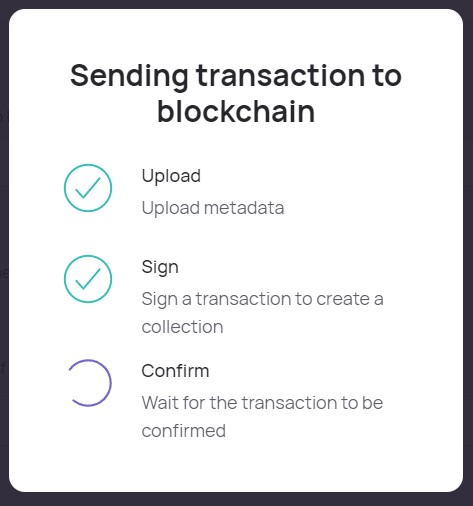This screenshot has width=473, height=506.
Task: Click the green checkmark icon beside Sign
Action: 88,279
